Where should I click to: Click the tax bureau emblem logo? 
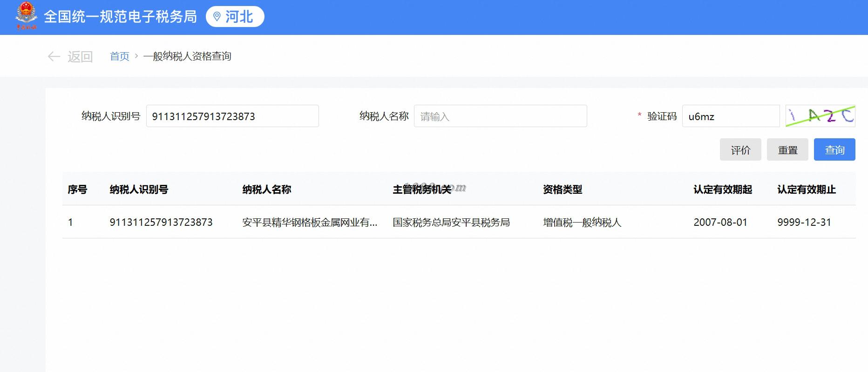tap(26, 16)
